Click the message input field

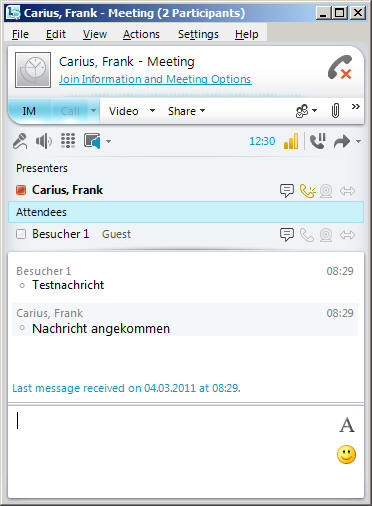point(173,452)
